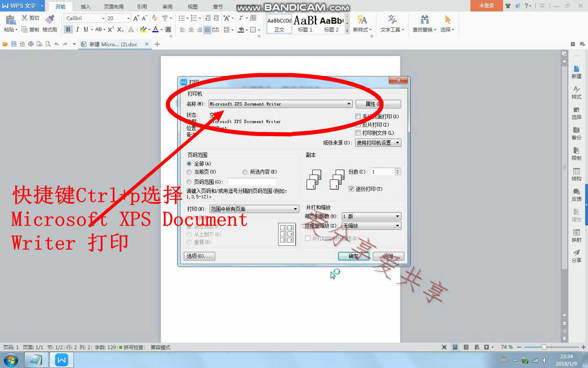Toggle italic formatting
Viewport: 588px width, 368px height.
[77, 29]
